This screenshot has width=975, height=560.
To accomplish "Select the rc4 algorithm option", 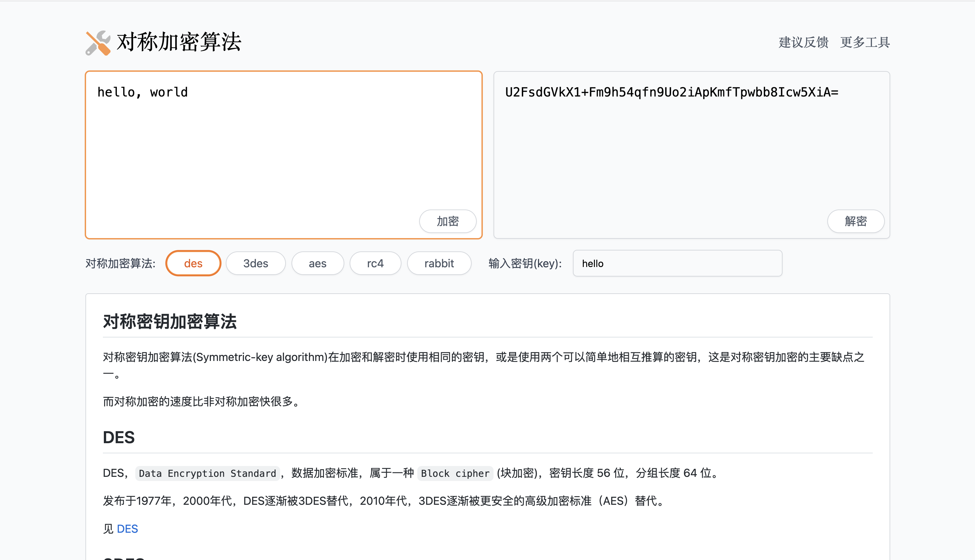I will [x=375, y=263].
